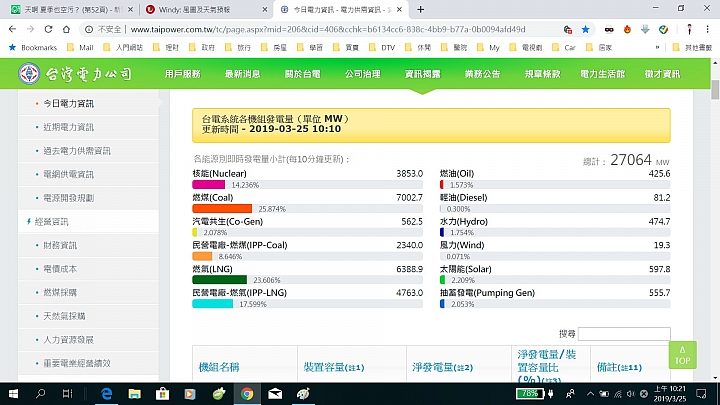Sort by 裝置容量 column header
Image resolution: width=720 pixels, height=405 pixels.
[333, 367]
